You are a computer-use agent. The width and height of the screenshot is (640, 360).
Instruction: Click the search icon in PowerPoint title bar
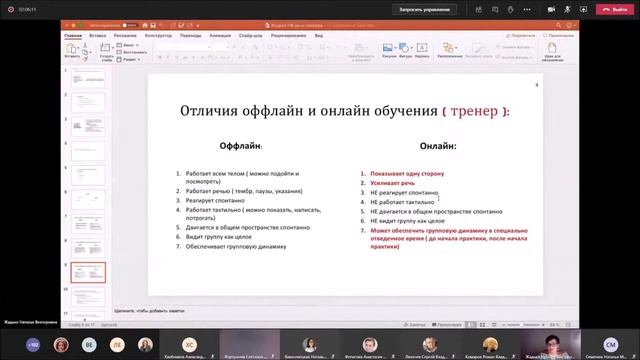coord(558,25)
